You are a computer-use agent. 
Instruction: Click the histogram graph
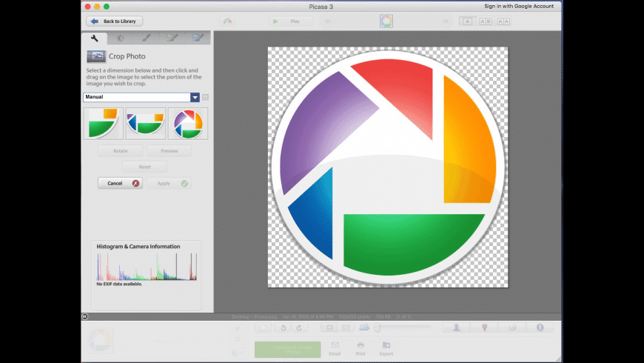tap(147, 267)
